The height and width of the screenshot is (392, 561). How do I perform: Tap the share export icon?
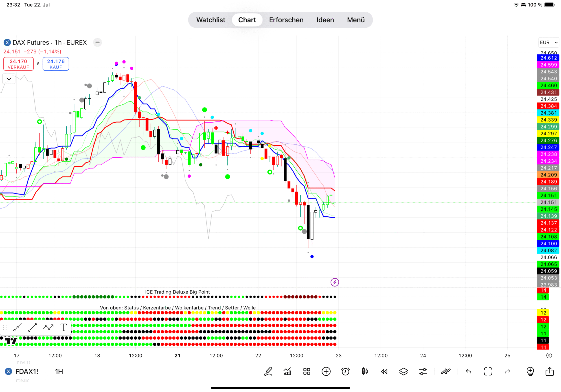coord(550,372)
